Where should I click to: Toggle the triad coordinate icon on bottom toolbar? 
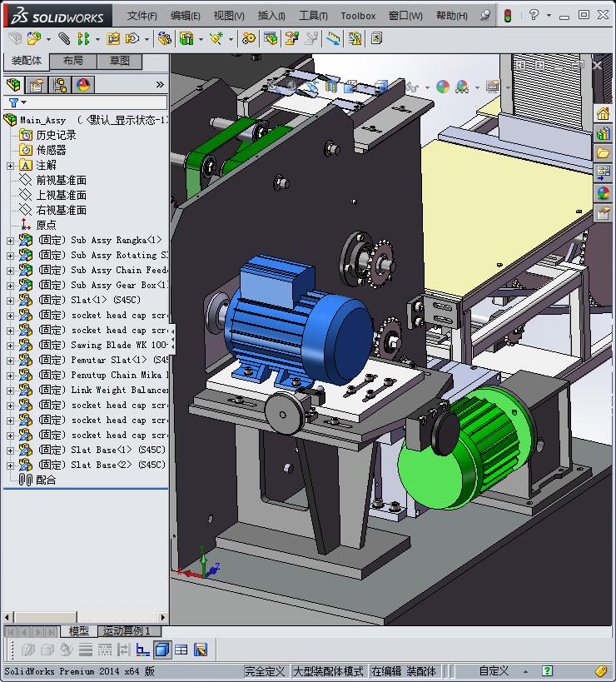(142, 650)
